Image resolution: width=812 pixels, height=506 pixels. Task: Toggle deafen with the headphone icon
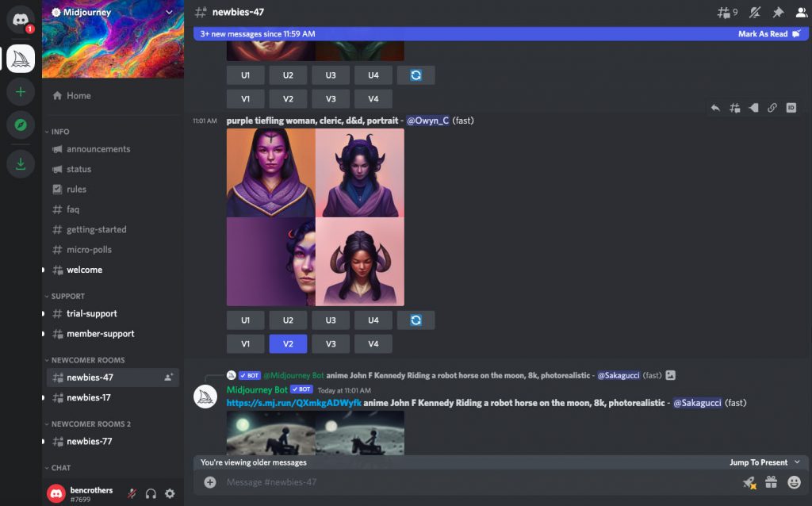click(151, 493)
